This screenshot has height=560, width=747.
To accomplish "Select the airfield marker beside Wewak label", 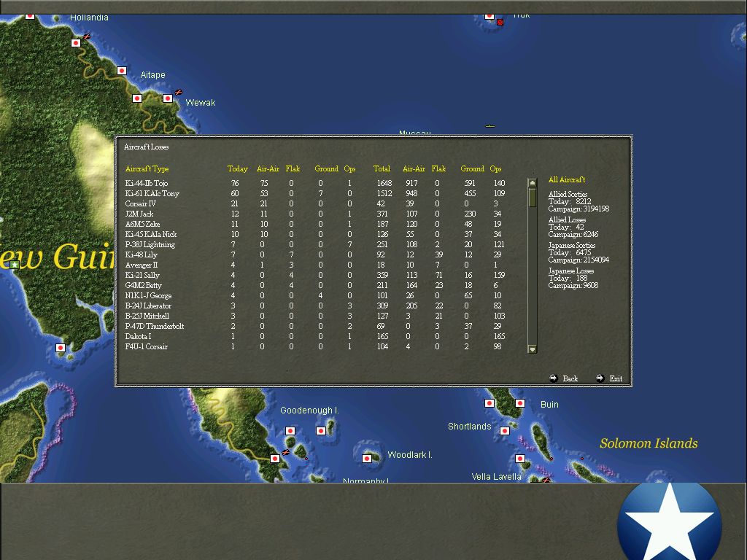I will [x=178, y=92].
